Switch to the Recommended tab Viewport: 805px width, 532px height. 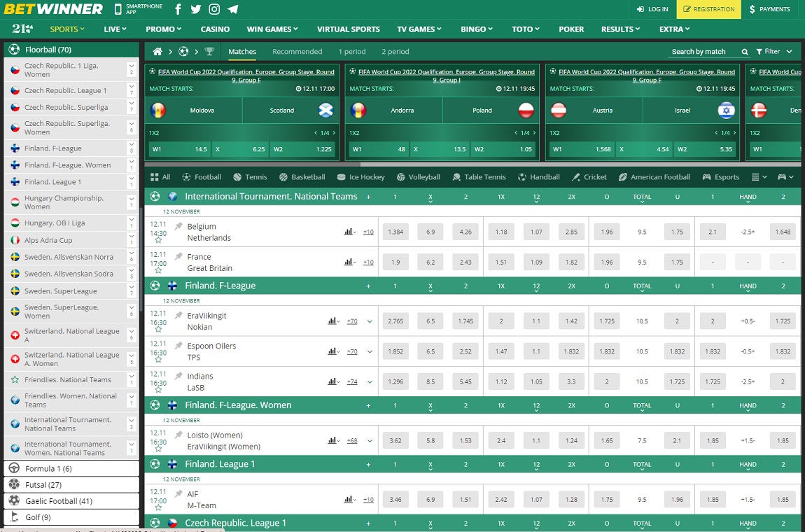(x=297, y=51)
